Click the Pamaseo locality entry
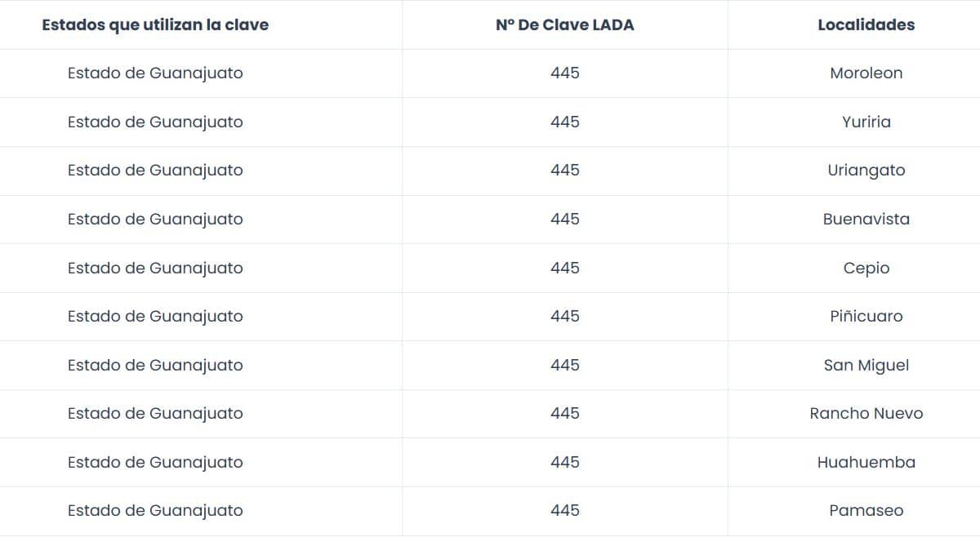 point(866,510)
